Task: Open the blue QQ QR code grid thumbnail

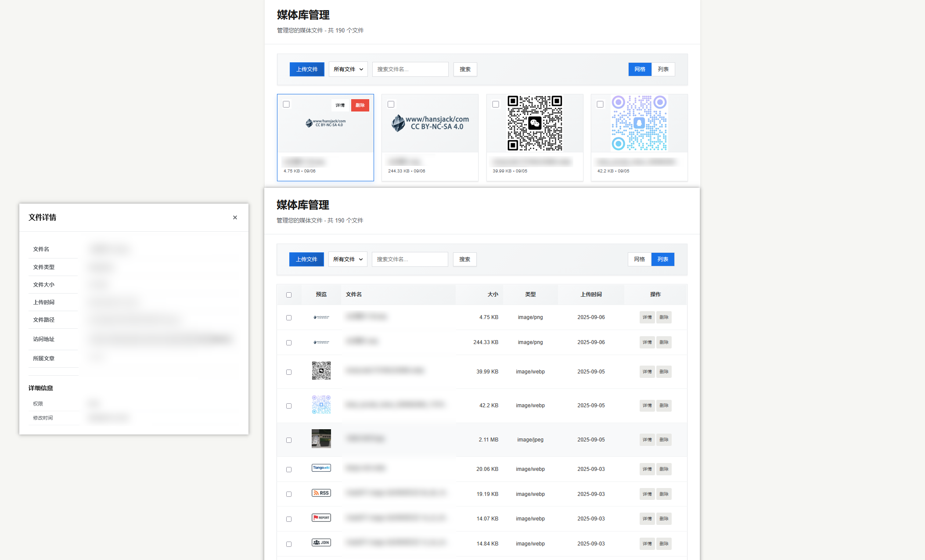Action: [639, 123]
